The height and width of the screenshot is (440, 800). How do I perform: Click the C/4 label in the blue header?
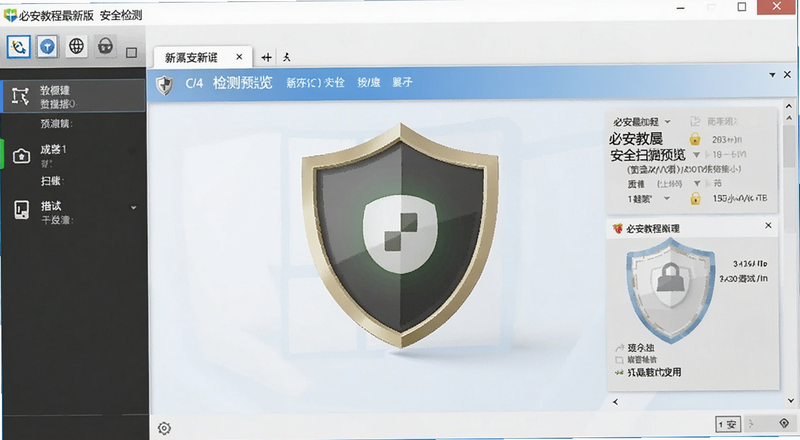coord(194,83)
